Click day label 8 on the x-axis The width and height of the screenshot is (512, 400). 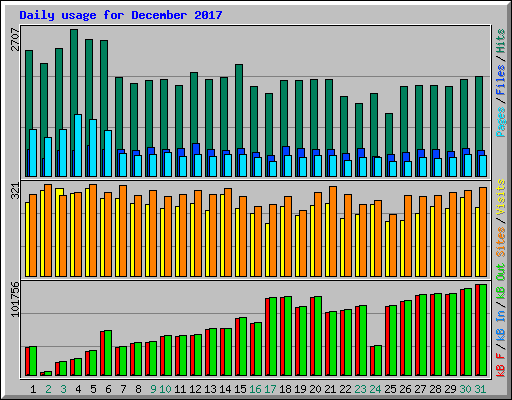[138, 389]
